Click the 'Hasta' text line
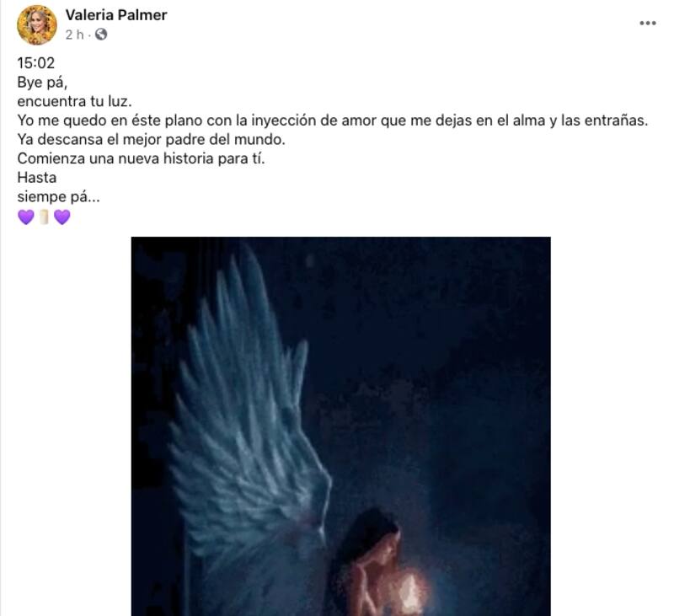674x616 pixels. tap(36, 177)
